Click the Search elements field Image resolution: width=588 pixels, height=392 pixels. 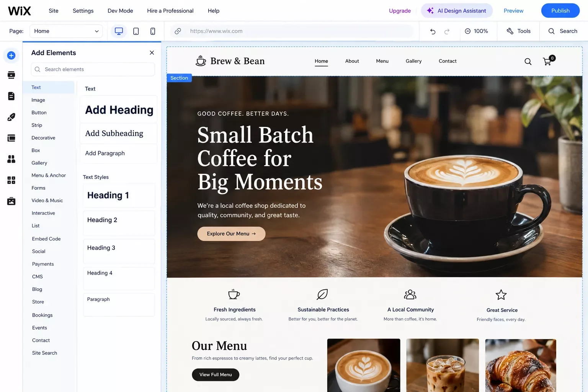(x=93, y=69)
